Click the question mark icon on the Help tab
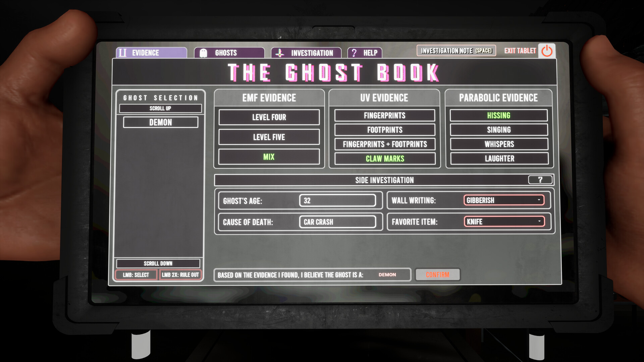This screenshot has width=644, height=362. (x=354, y=52)
